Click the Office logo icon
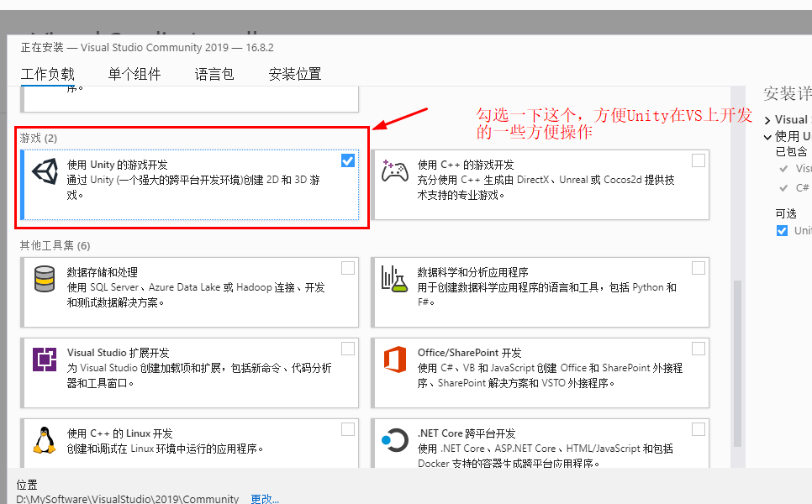This screenshot has width=812, height=504. click(395, 360)
